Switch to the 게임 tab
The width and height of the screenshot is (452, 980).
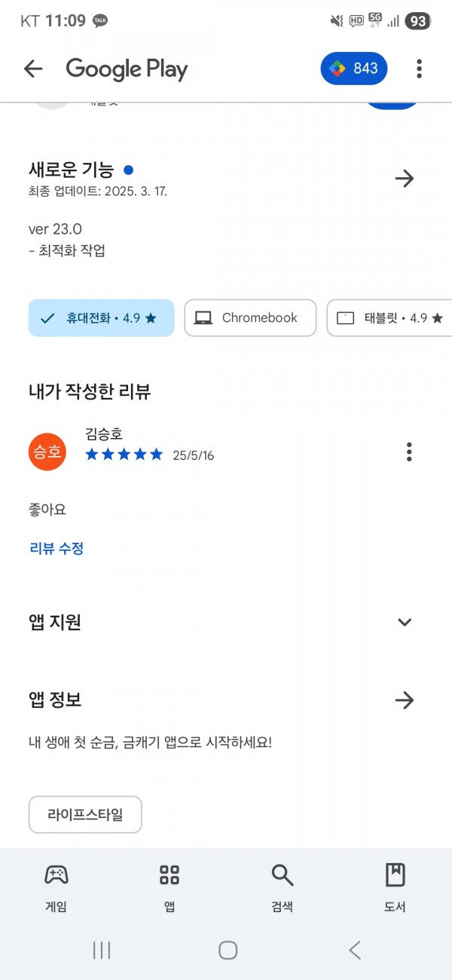[x=56, y=887]
